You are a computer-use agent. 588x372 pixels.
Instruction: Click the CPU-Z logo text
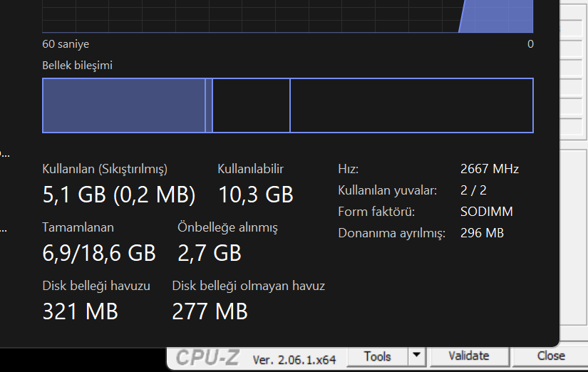[x=208, y=357]
